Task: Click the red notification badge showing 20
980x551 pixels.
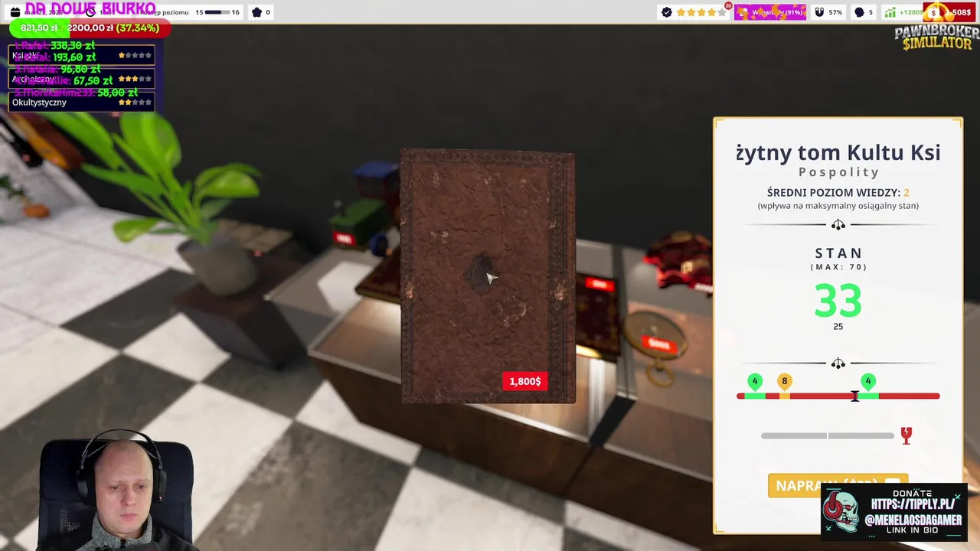Action: click(728, 6)
